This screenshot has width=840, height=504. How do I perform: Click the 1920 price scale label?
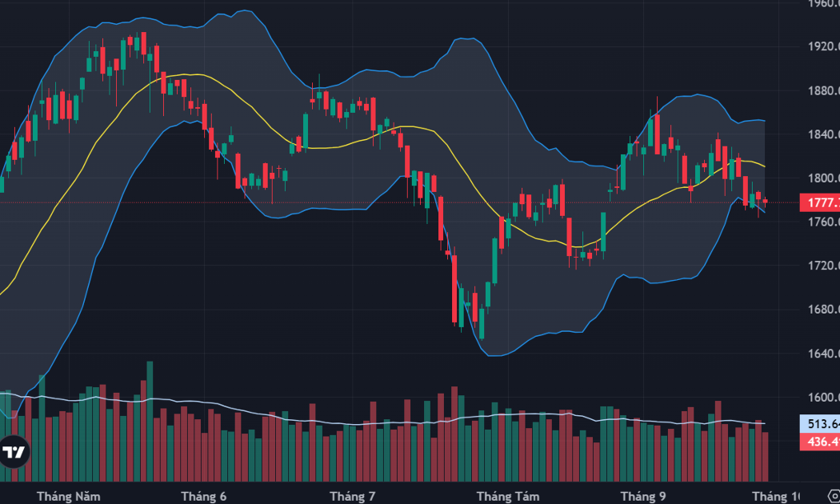pyautogui.click(x=823, y=46)
